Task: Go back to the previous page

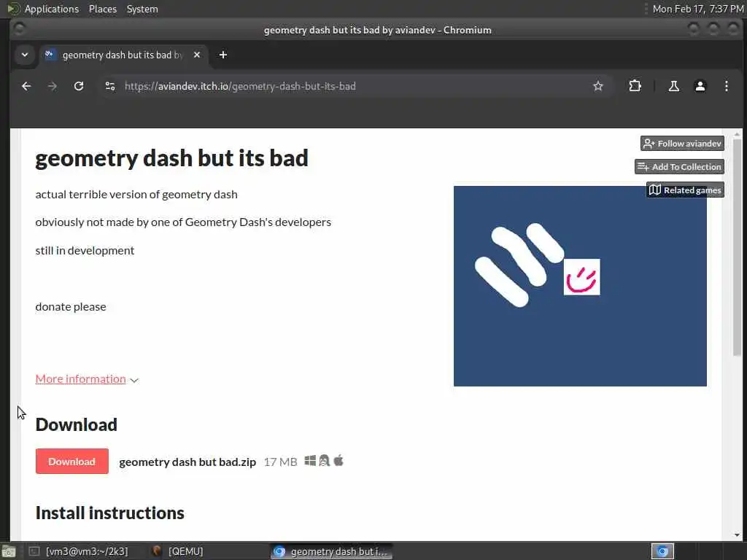Action: click(x=26, y=86)
